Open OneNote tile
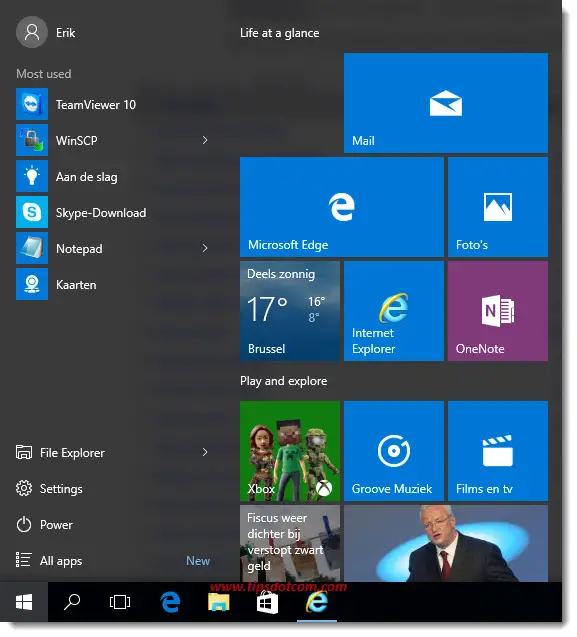Image resolution: width=577 pixels, height=637 pixels. (497, 311)
